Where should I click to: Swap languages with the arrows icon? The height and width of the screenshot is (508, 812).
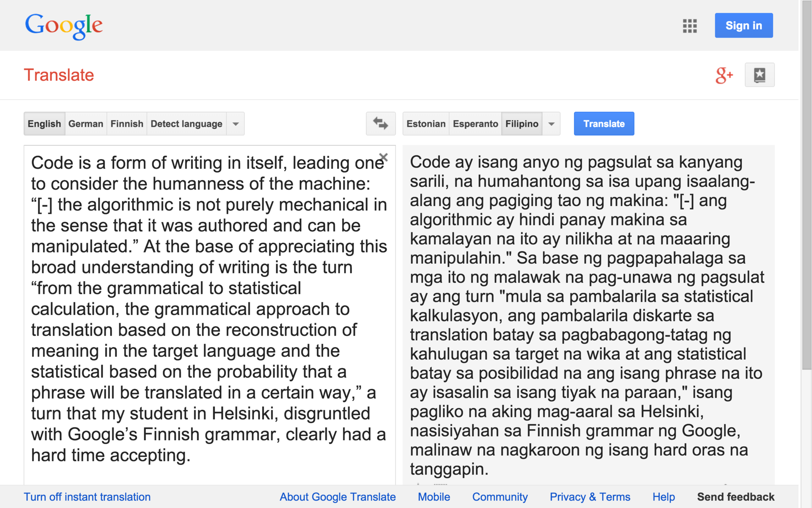[380, 124]
